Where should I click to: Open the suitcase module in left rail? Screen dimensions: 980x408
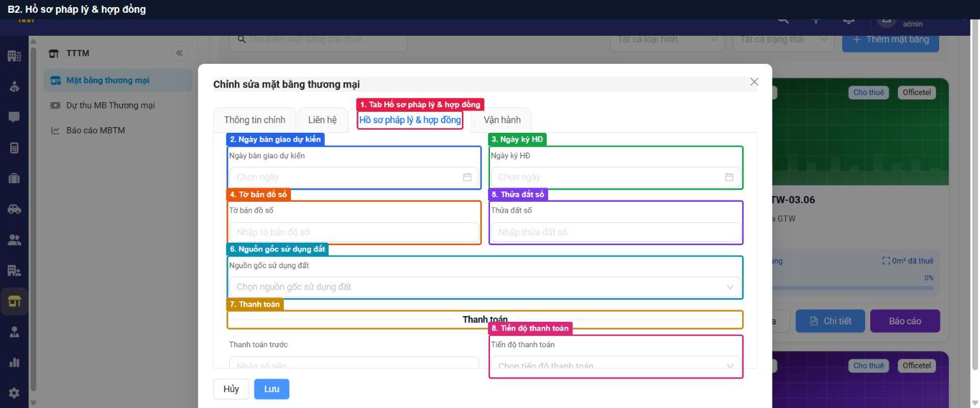(13, 179)
